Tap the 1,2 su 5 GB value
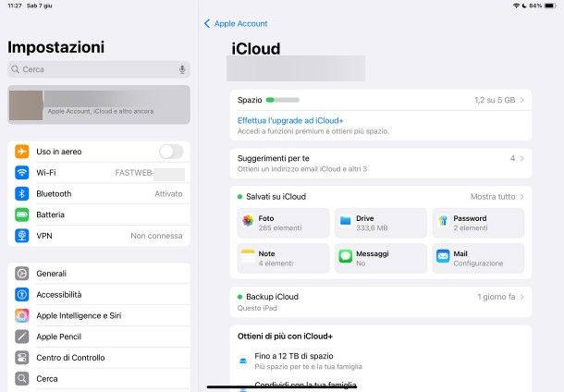 coord(495,100)
